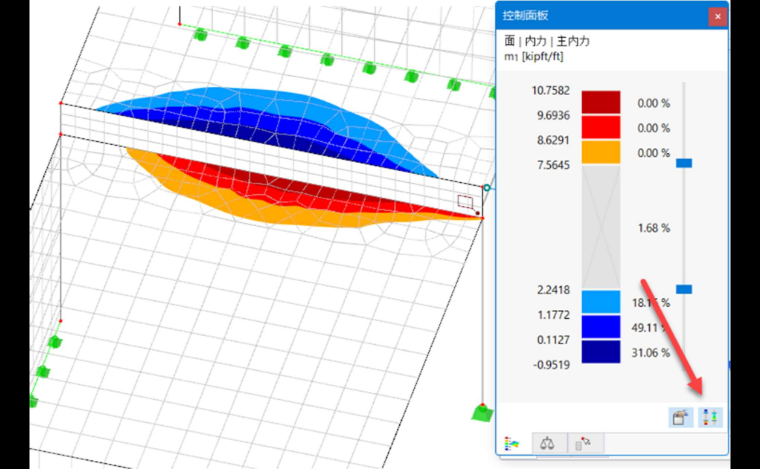The width and height of the screenshot is (760, 469).
Task: Click the teal node circle at beam end
Action: click(x=486, y=188)
